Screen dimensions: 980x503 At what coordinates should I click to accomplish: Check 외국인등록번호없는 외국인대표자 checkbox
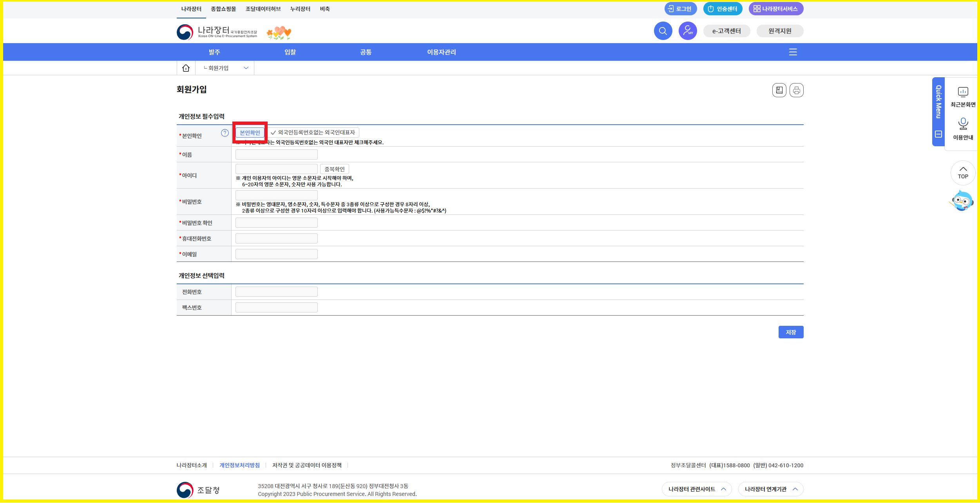pos(274,133)
